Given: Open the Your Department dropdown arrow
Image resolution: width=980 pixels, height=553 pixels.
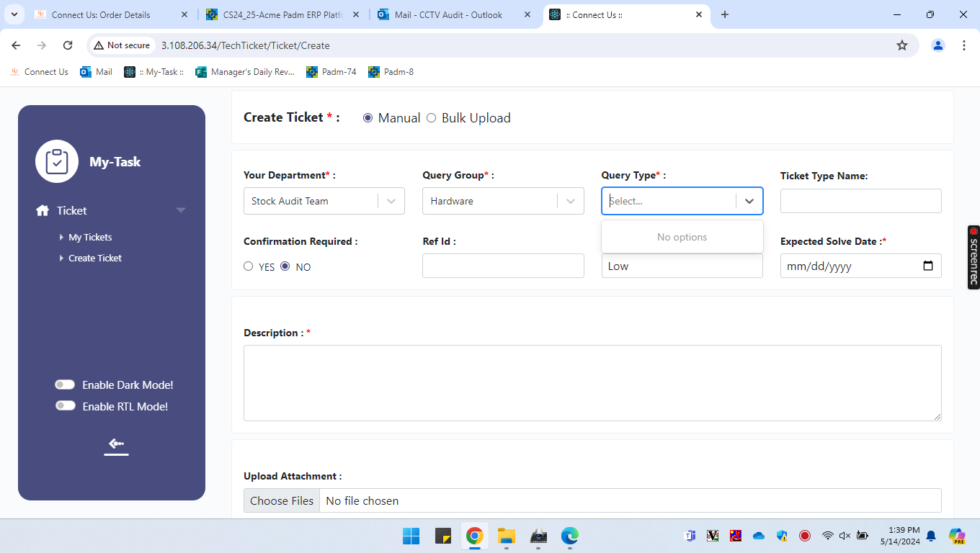Looking at the screenshot, I should point(391,201).
